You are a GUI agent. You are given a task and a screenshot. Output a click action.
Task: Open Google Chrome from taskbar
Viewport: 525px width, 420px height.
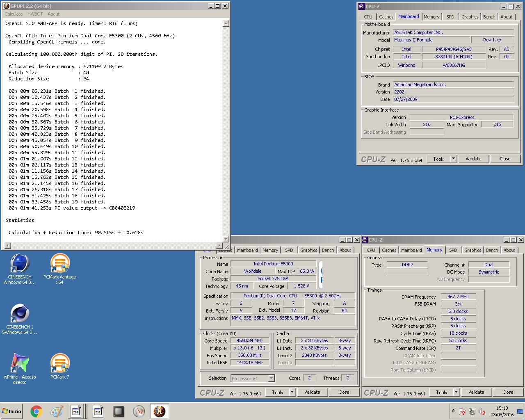tap(36, 411)
